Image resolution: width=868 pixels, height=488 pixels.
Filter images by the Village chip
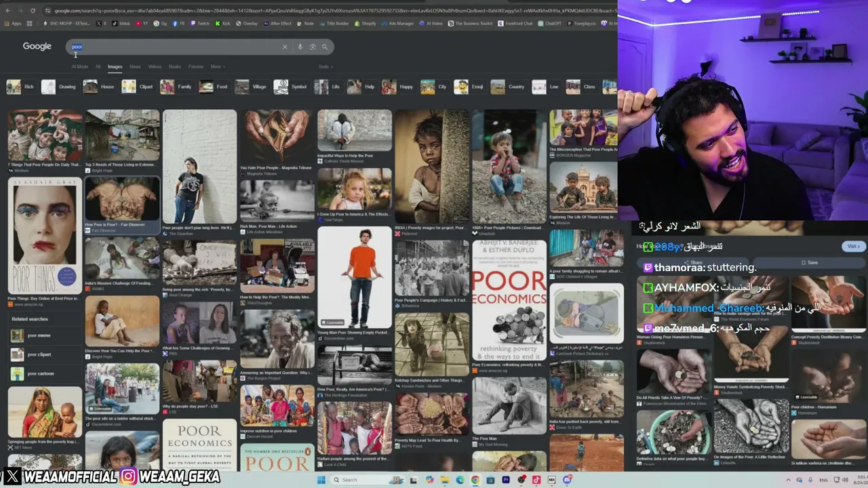pos(252,87)
